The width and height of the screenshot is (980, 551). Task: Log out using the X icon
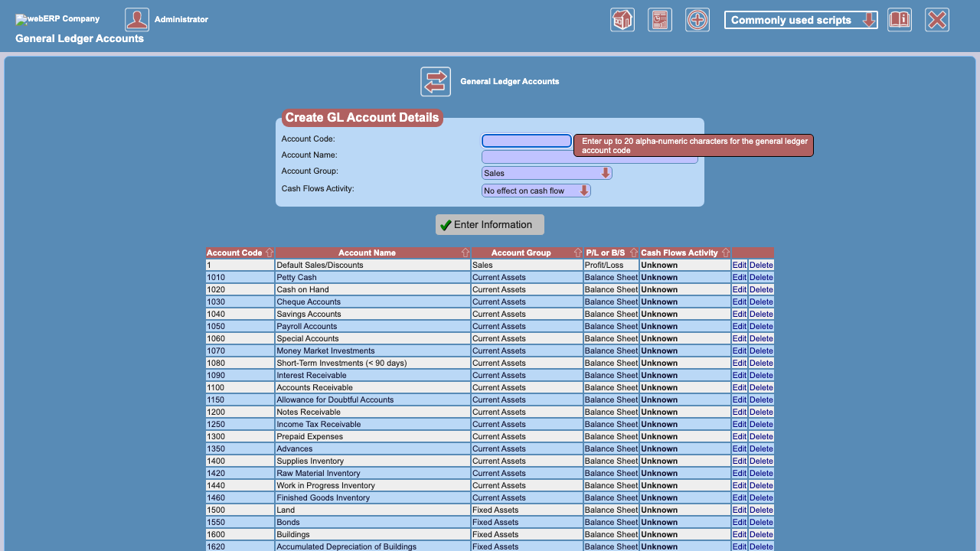pyautogui.click(x=937, y=20)
